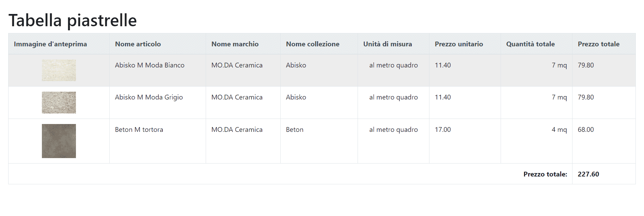Select the Beton collection cell
644x216 pixels.
point(319,141)
